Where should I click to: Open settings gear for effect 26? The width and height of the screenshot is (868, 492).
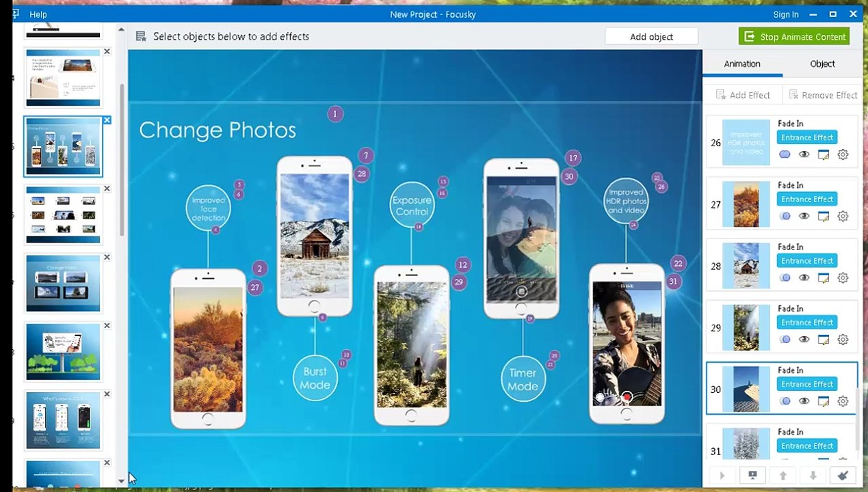click(x=843, y=154)
